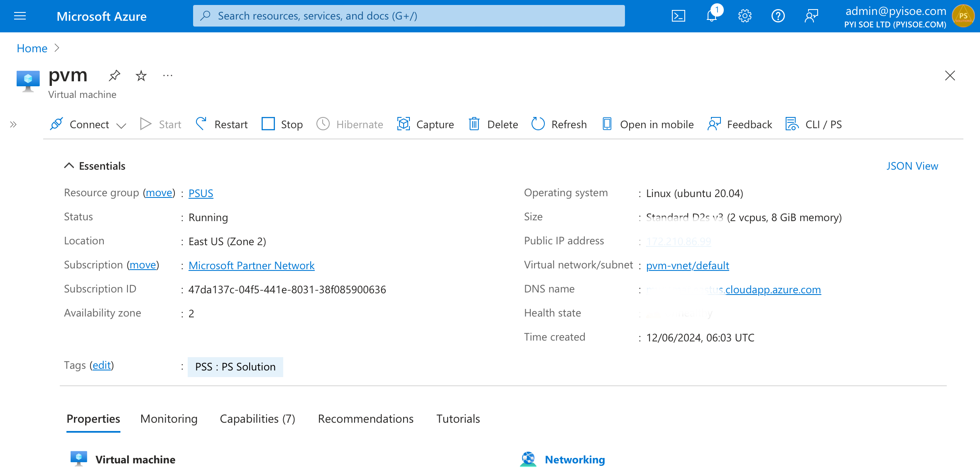
Task: Open the Capabilities (7) tab
Action: 257,419
